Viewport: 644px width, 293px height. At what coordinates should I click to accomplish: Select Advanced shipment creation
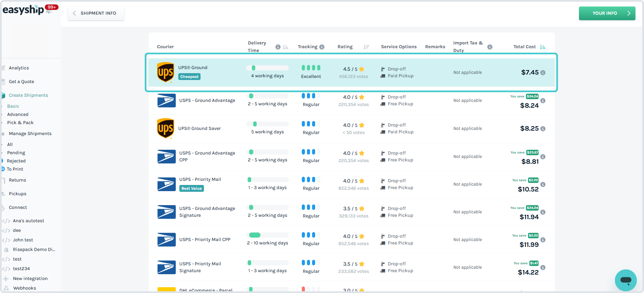[x=18, y=115]
